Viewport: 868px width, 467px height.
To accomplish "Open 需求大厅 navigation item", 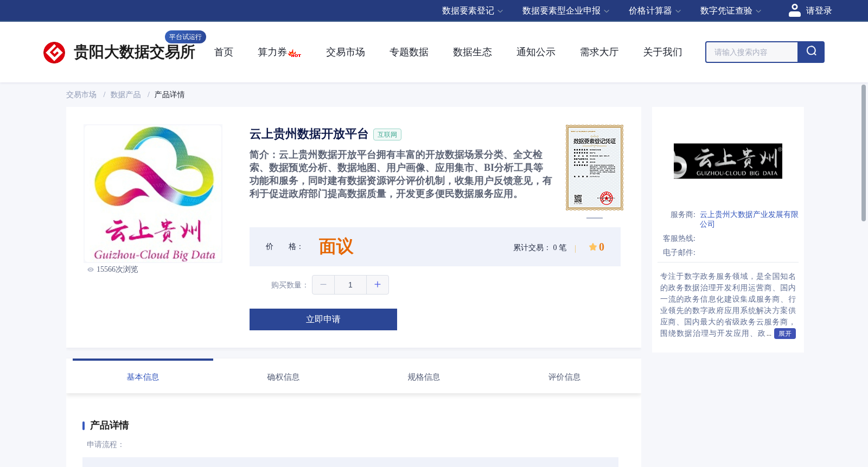I will pos(599,52).
